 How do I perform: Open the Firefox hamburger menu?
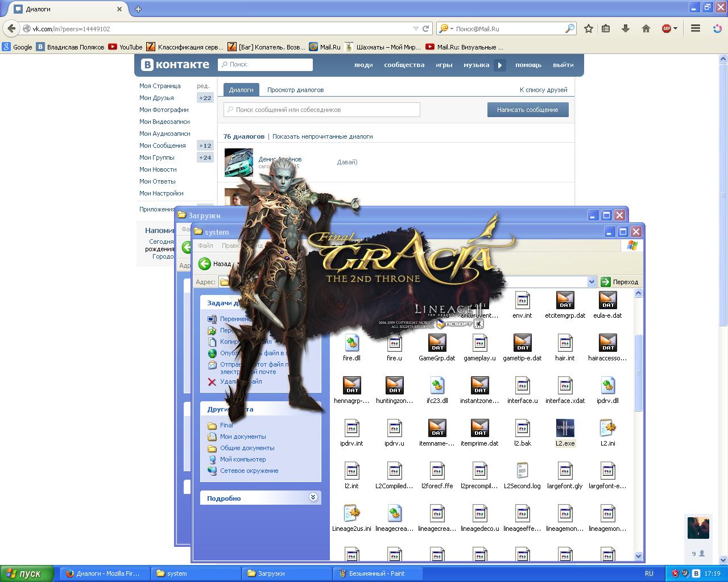695,28
